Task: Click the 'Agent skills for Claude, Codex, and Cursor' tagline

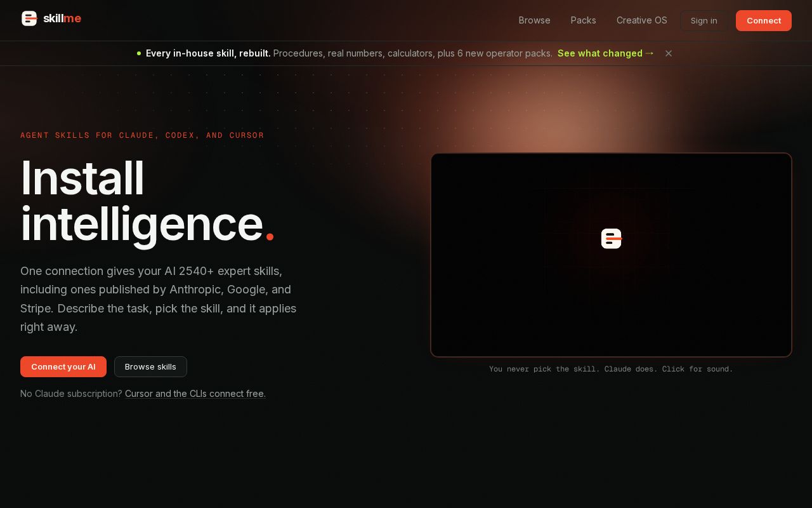Action: coord(142,135)
